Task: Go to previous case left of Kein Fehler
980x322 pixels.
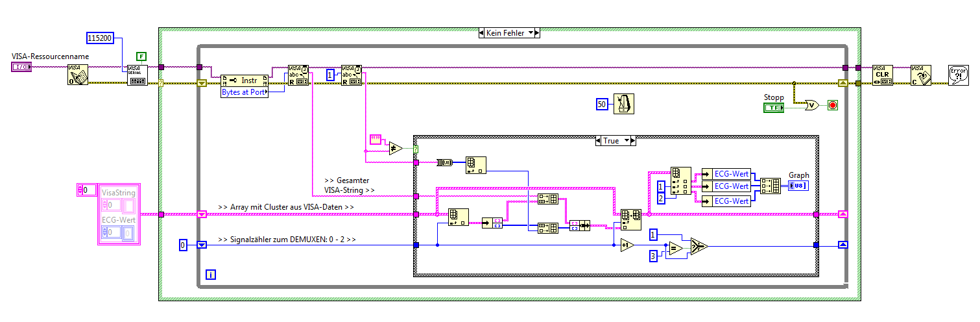Action: point(482,32)
